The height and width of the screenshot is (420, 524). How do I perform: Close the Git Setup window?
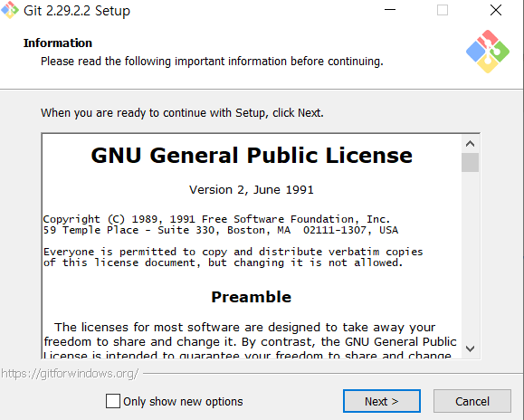(496, 10)
